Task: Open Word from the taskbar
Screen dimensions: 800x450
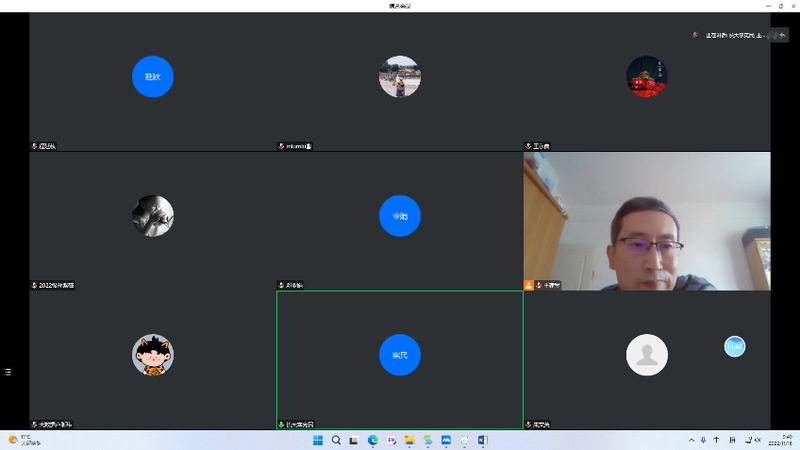Action: (482, 440)
